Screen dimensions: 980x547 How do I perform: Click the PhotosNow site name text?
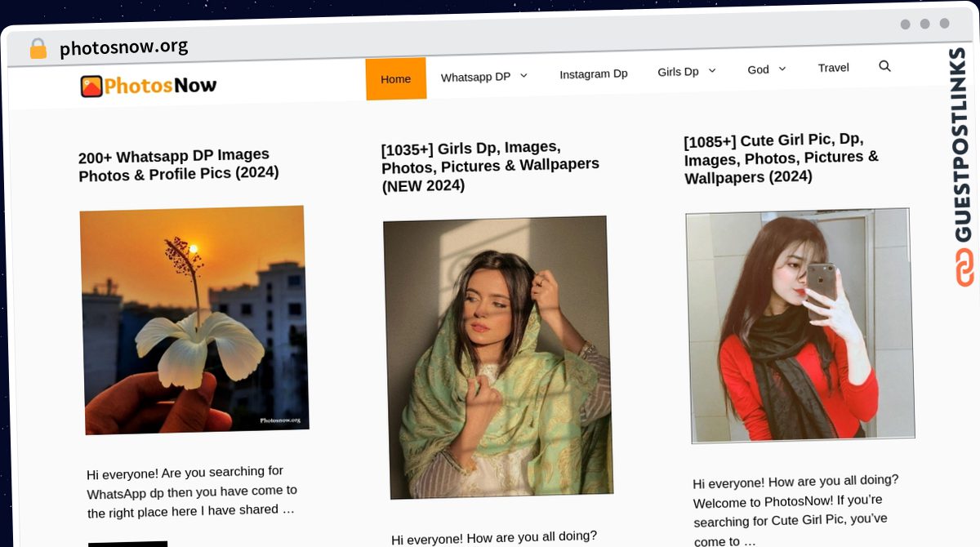tap(161, 85)
